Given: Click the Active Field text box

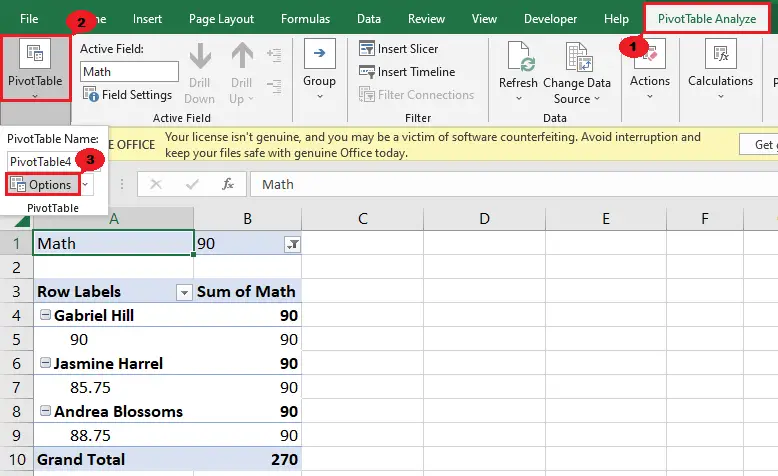Looking at the screenshot, I should (x=129, y=72).
